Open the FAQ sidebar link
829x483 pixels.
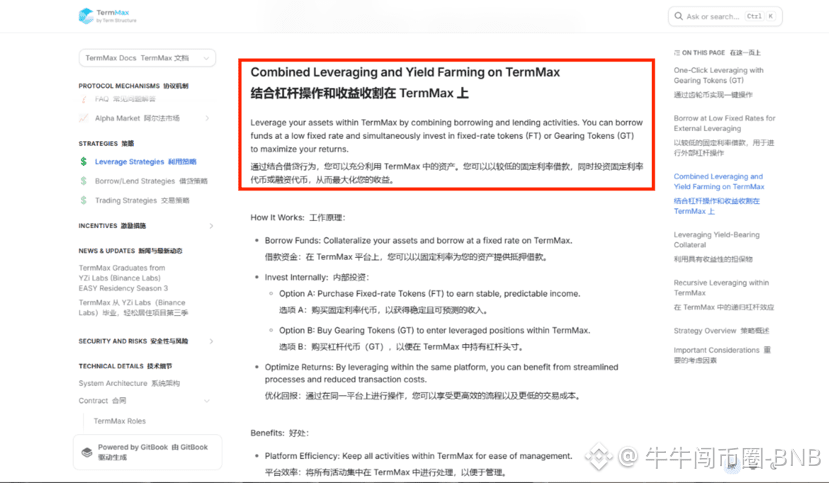coord(125,99)
